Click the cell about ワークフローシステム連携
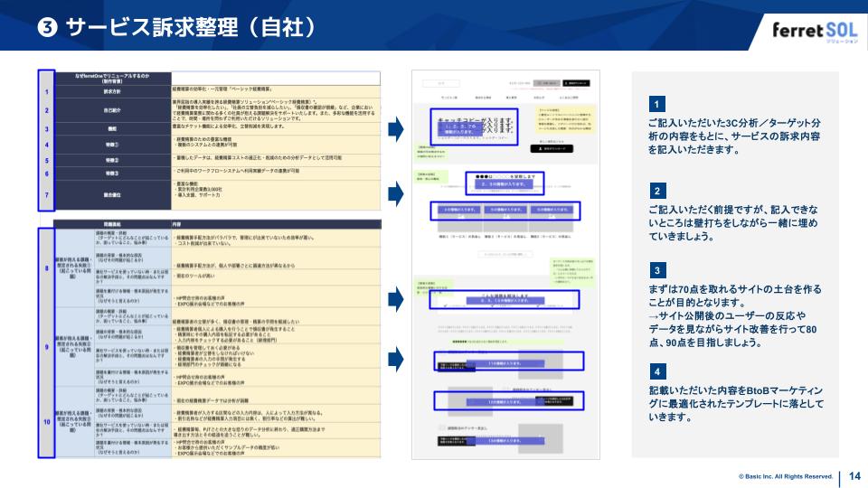The image size is (868, 488). tap(276, 174)
